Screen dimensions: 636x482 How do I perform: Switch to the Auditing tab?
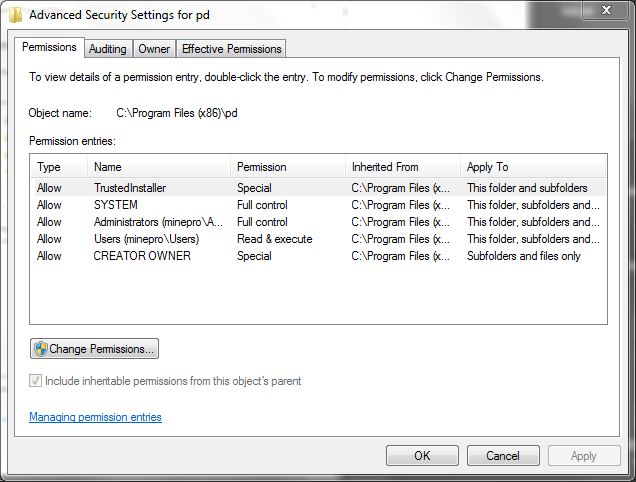pos(107,49)
